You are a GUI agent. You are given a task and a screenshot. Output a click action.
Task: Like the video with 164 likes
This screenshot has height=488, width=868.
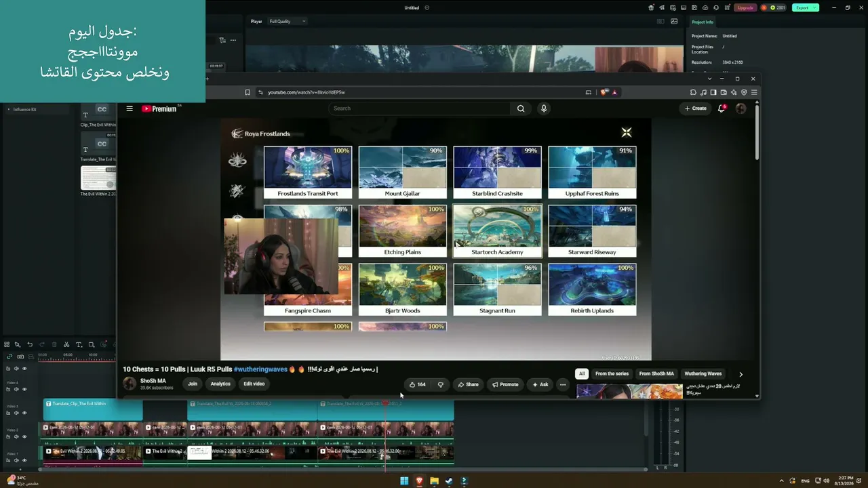pos(417,384)
